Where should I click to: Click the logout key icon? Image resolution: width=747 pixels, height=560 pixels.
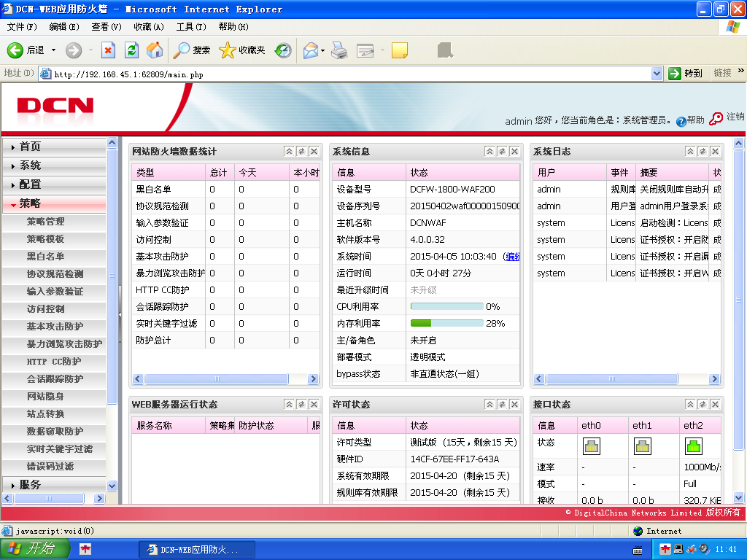[716, 119]
